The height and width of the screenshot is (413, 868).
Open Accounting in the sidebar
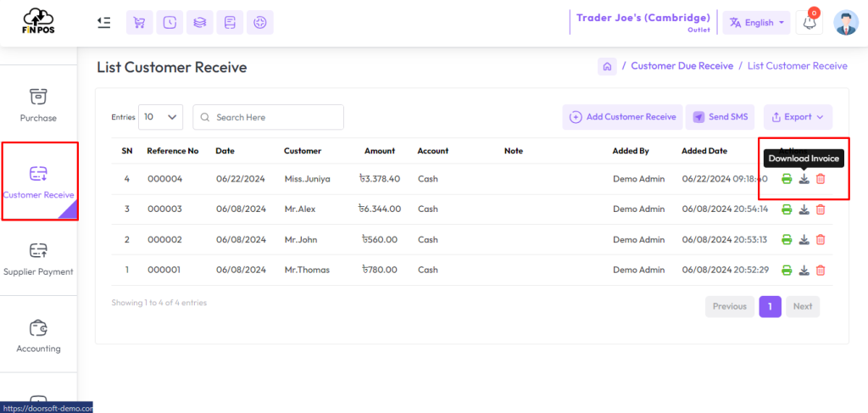click(x=38, y=336)
